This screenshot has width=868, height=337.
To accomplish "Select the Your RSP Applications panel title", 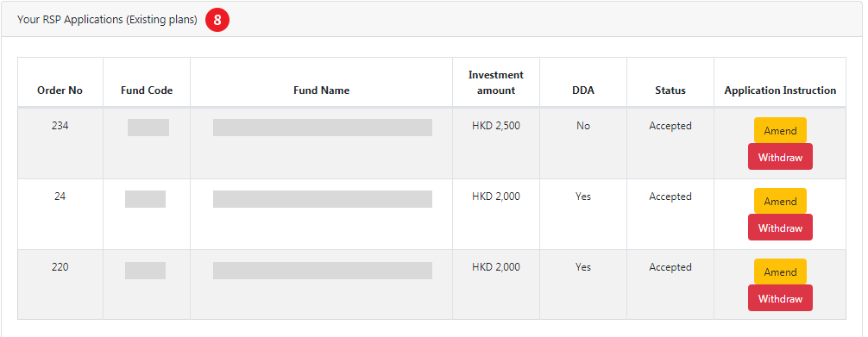I will 107,19.
